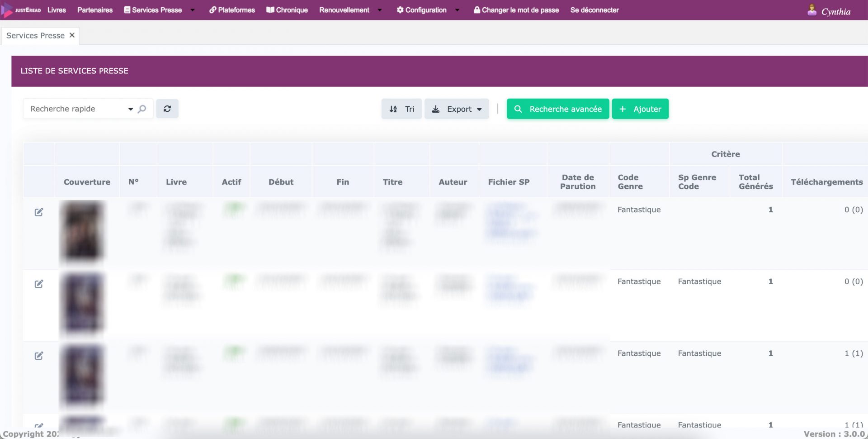The image size is (868, 439).
Task: Click the edit icon of the third row
Action: (x=39, y=356)
